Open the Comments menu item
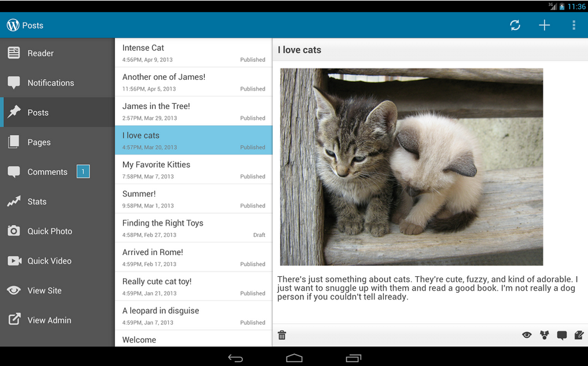The image size is (588, 366). 57,172
